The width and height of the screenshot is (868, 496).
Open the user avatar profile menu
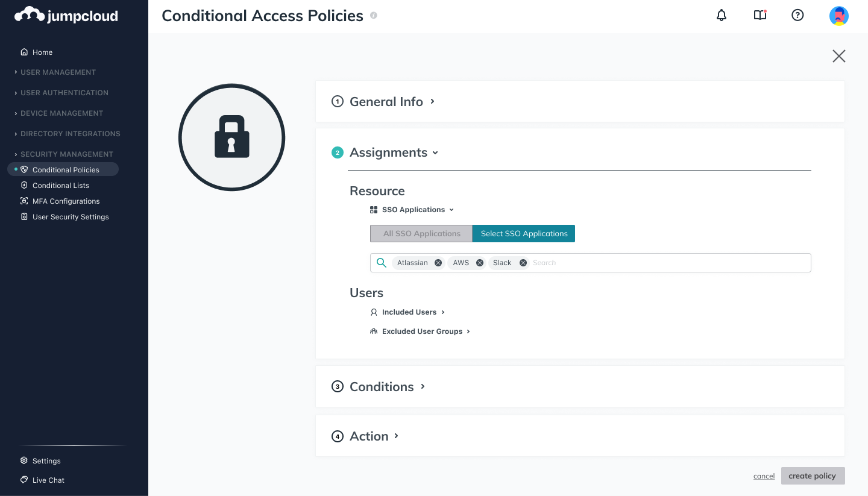pyautogui.click(x=838, y=16)
